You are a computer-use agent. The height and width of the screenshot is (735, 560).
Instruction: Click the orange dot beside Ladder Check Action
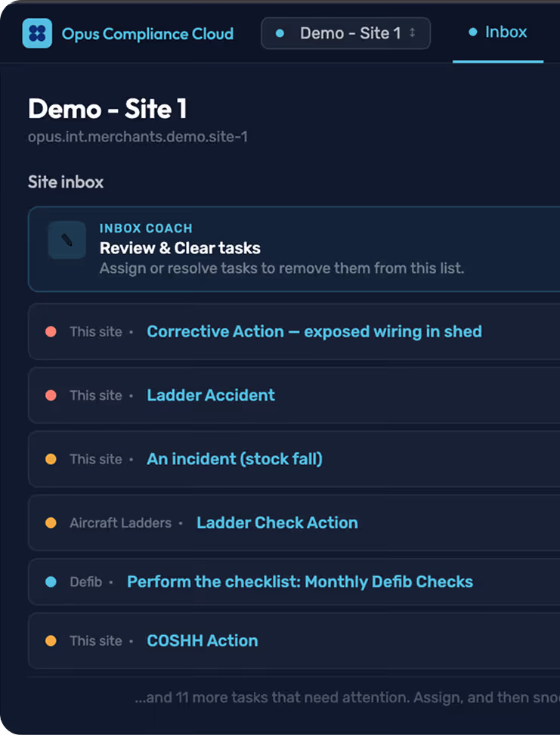coord(51,523)
